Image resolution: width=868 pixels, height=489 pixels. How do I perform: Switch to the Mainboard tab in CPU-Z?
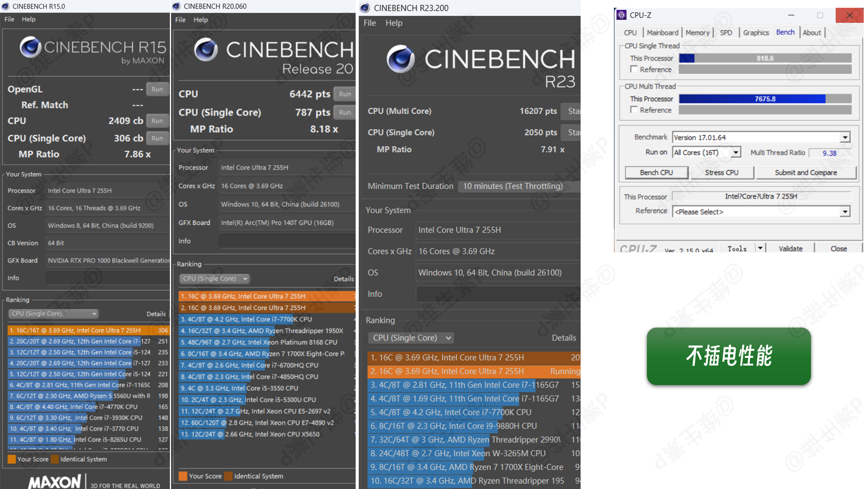[x=662, y=33]
